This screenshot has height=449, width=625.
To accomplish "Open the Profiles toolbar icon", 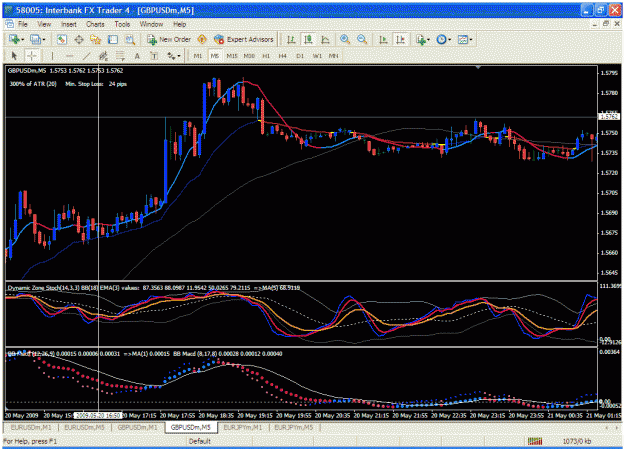I will coord(36,39).
